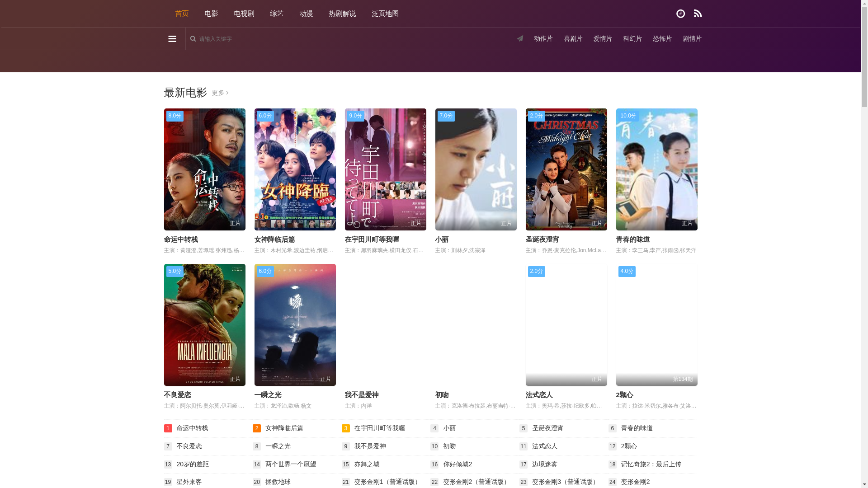Image resolution: width=868 pixels, height=488 pixels.
Task: Open the Mala Influencia poster thumbnail
Action: click(205, 325)
